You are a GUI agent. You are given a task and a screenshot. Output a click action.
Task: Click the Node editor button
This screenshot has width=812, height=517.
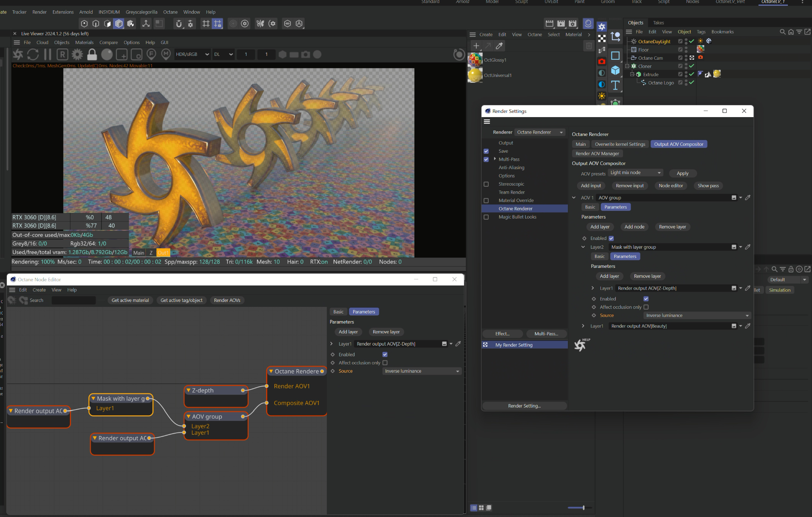coord(670,186)
